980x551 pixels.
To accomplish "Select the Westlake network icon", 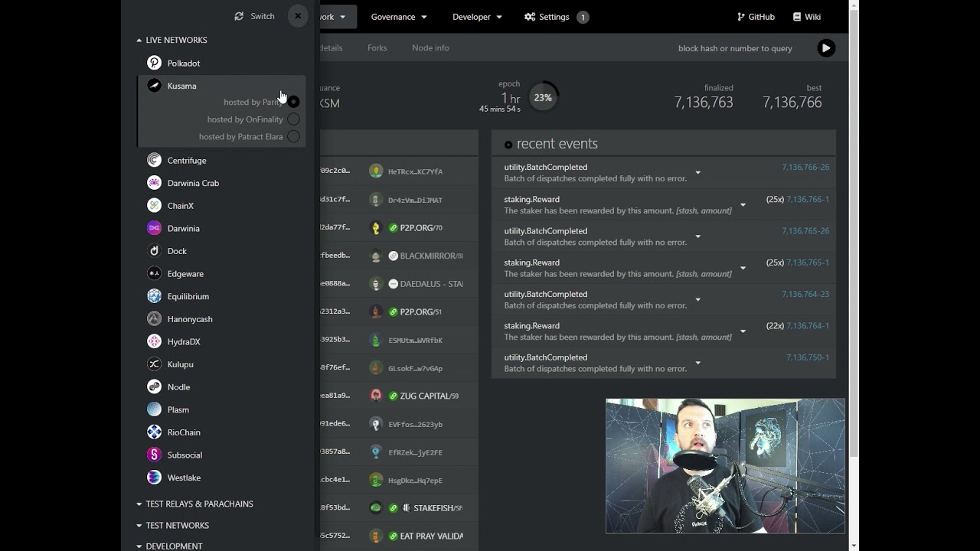I will pos(154,478).
